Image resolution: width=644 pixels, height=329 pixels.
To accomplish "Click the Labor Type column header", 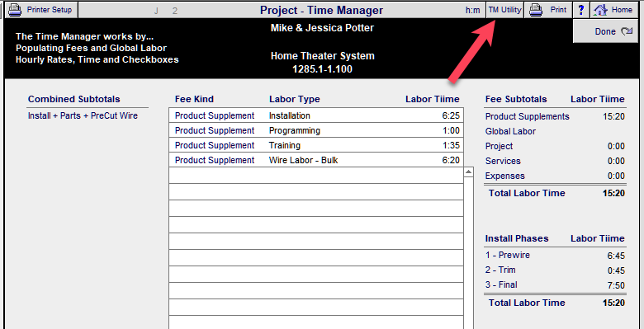I will 295,99.
